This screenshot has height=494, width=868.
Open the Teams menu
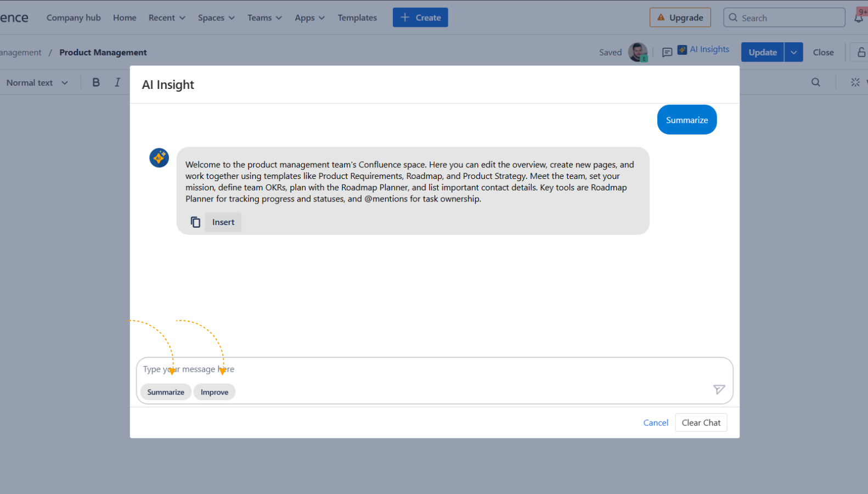264,18
